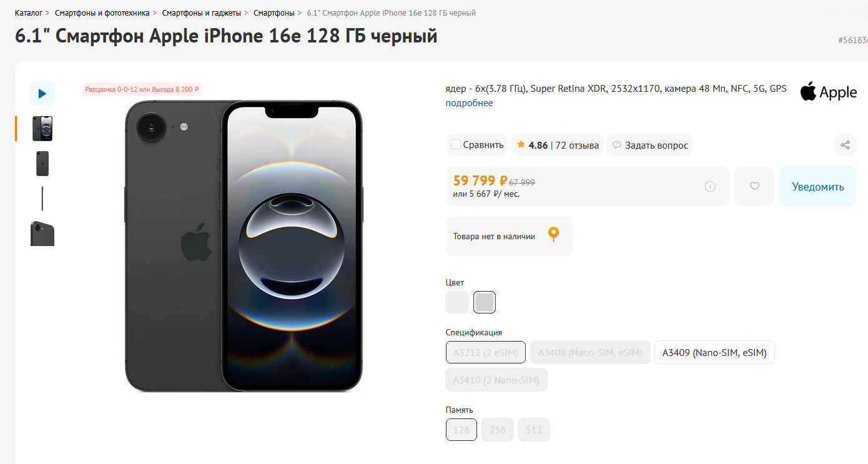Select 512 memory option
Image resolution: width=868 pixels, height=464 pixels.
click(x=534, y=430)
